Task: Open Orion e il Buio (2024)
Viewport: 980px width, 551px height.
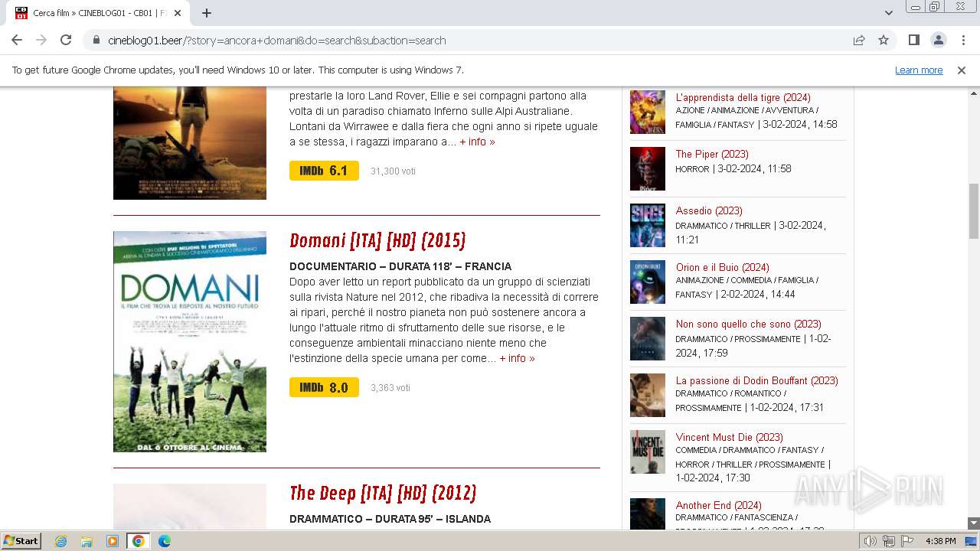Action: [722, 267]
